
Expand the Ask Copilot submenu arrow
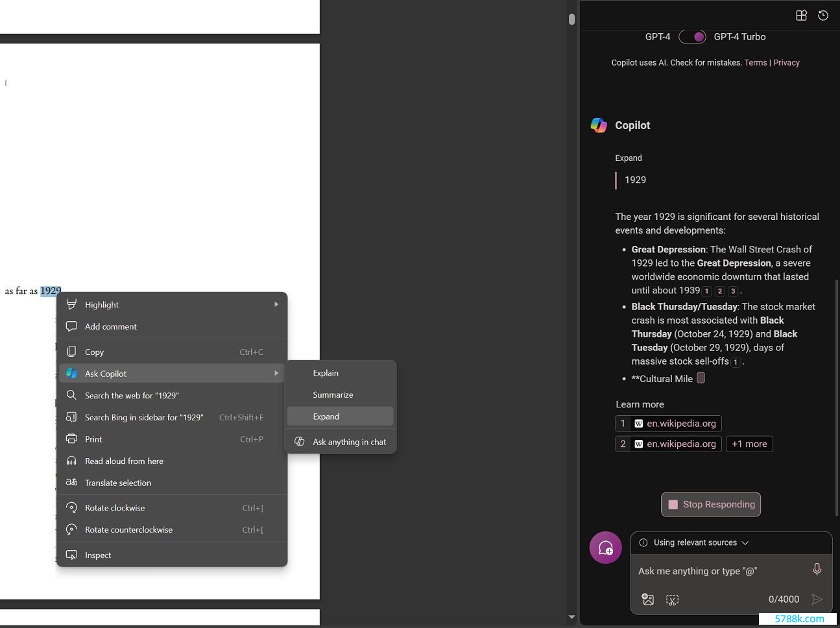276,373
